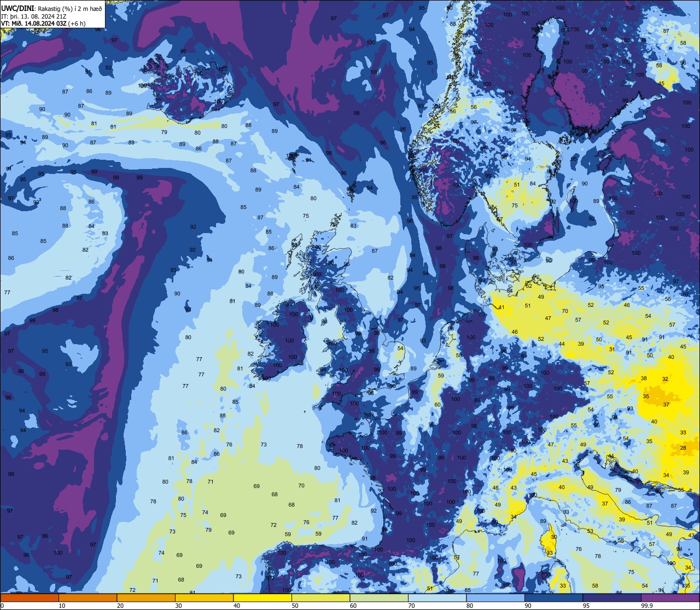The image size is (700, 610).
Task: Click the 0–10 dark orange legend swatch
Action: 30,597
